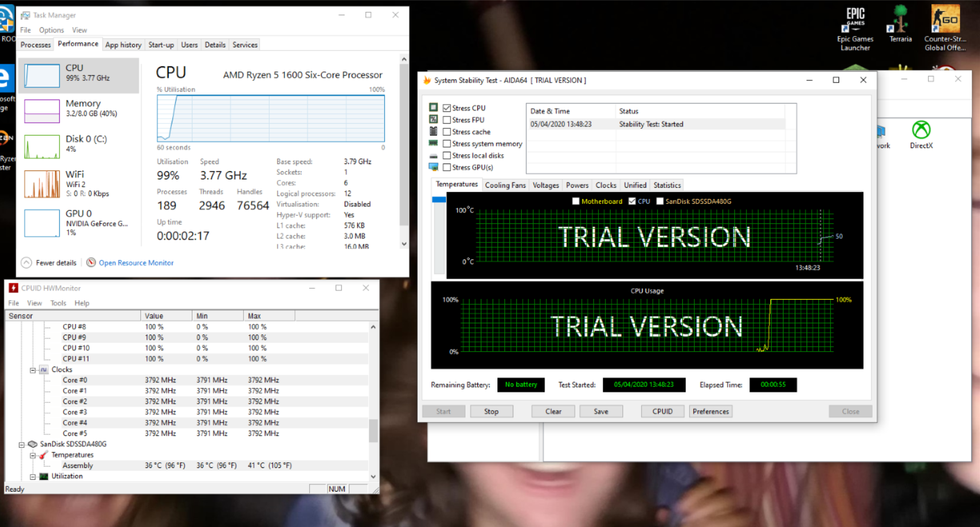Viewport: 980px width, 527px height.
Task: Click the Temperatures thermometer icon
Action: pos(43,455)
